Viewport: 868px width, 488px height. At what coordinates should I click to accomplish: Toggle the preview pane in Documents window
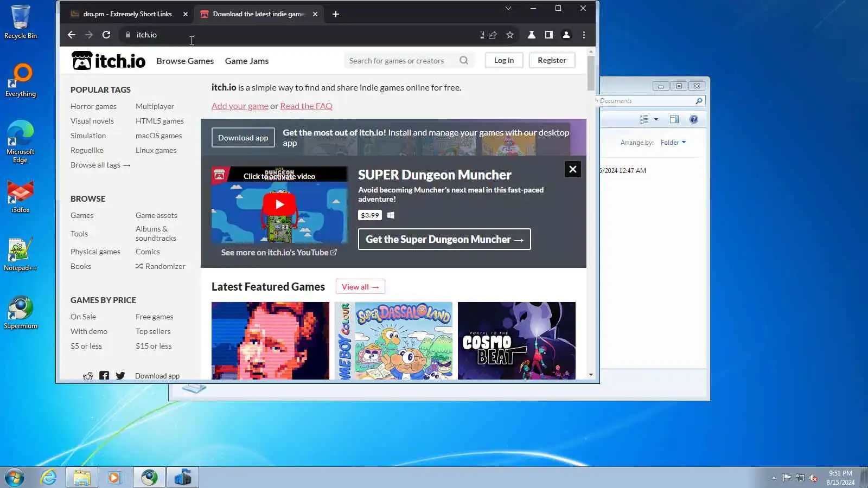tap(674, 119)
